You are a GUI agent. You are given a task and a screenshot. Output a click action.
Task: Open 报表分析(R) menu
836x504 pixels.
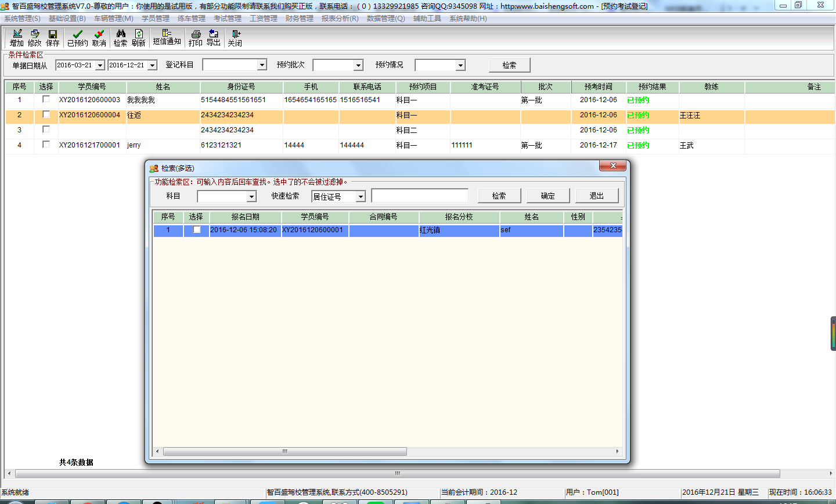point(340,19)
